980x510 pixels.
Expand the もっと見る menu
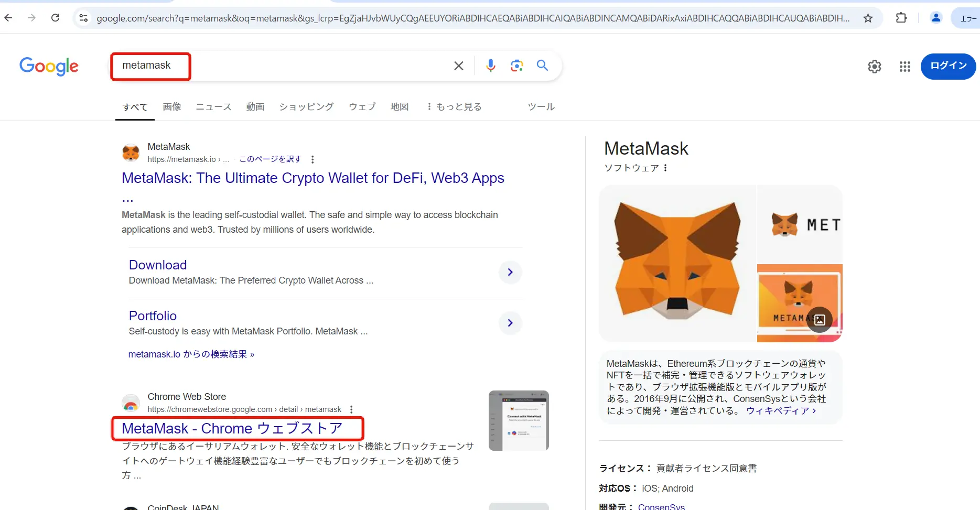pyautogui.click(x=454, y=107)
